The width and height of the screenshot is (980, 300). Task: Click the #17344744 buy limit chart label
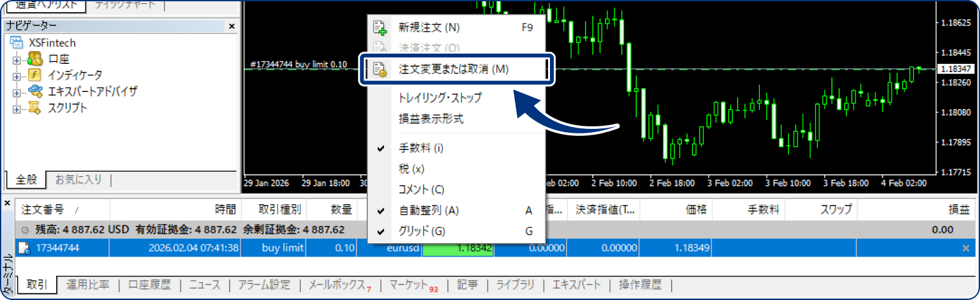tap(299, 64)
